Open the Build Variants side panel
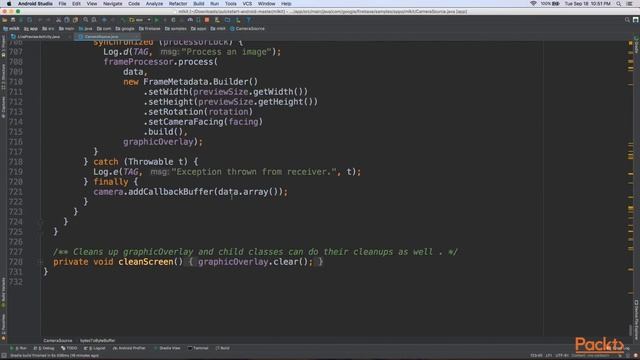The width and height of the screenshot is (640, 360). click(4, 293)
